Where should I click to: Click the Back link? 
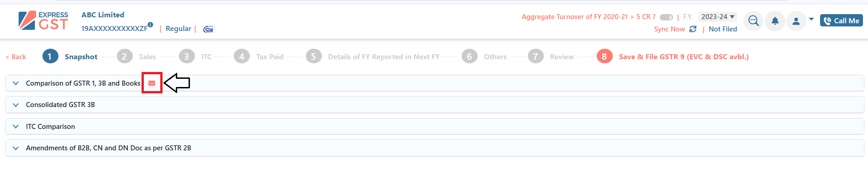coord(16,57)
